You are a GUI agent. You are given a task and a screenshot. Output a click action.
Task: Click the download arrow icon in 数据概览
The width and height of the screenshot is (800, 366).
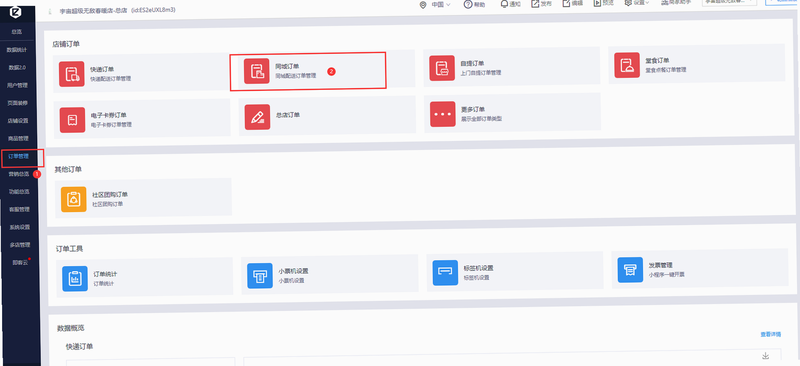[x=765, y=355]
